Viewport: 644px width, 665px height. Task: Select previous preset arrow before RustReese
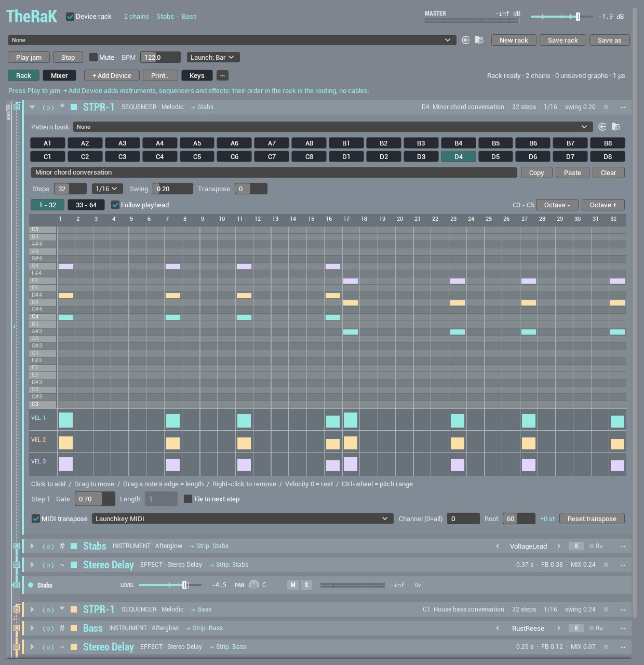pyautogui.click(x=498, y=628)
